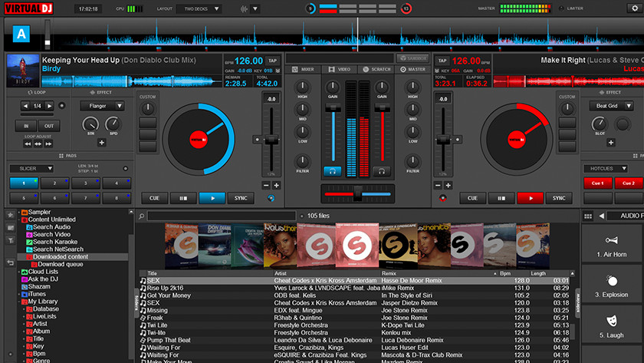The height and width of the screenshot is (363, 644).
Task: Click the left deck GAIN knob
Action: [332, 87]
